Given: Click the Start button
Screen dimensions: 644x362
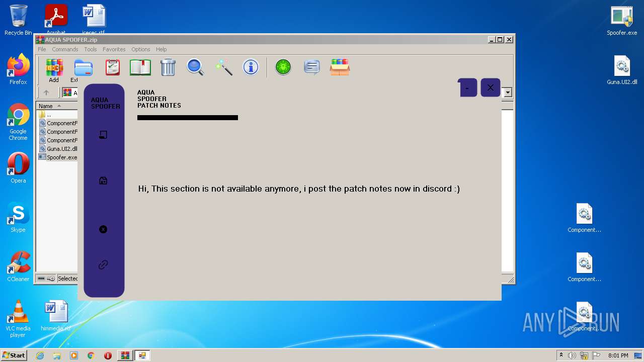Looking at the screenshot, I should [14, 355].
